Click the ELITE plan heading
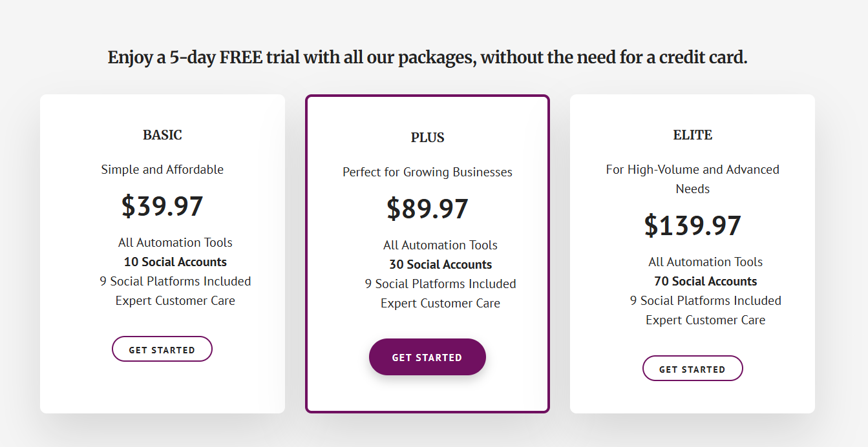The height and width of the screenshot is (447, 868). click(692, 135)
